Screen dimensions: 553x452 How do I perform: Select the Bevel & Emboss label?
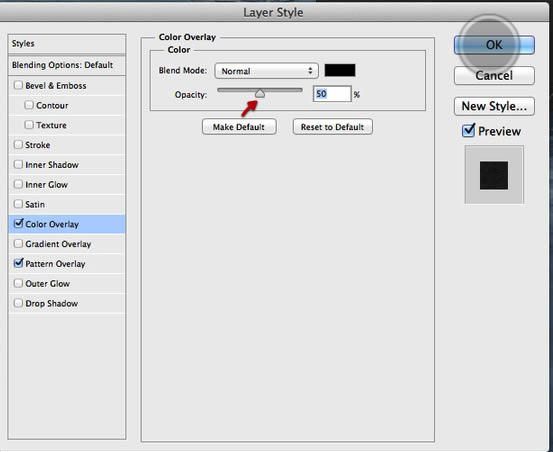pyautogui.click(x=56, y=86)
